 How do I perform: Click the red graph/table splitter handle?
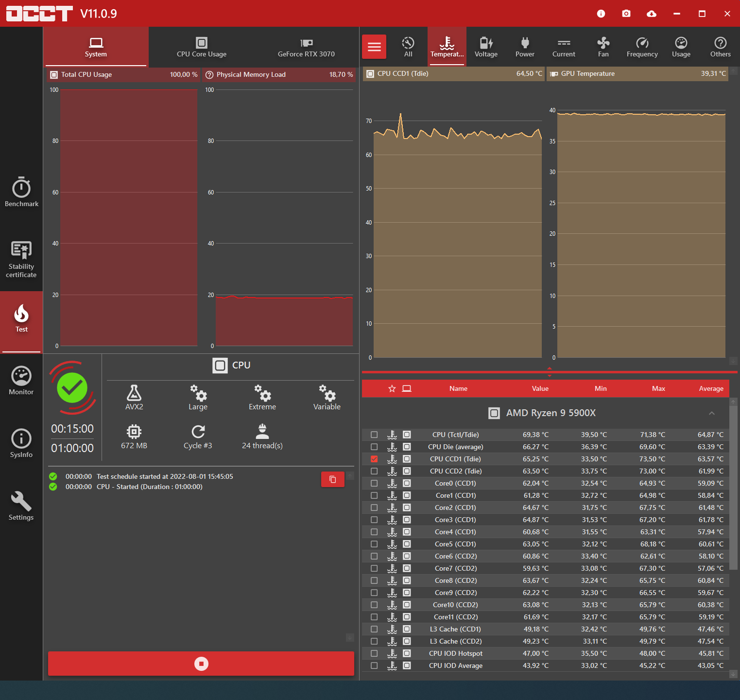pos(550,372)
